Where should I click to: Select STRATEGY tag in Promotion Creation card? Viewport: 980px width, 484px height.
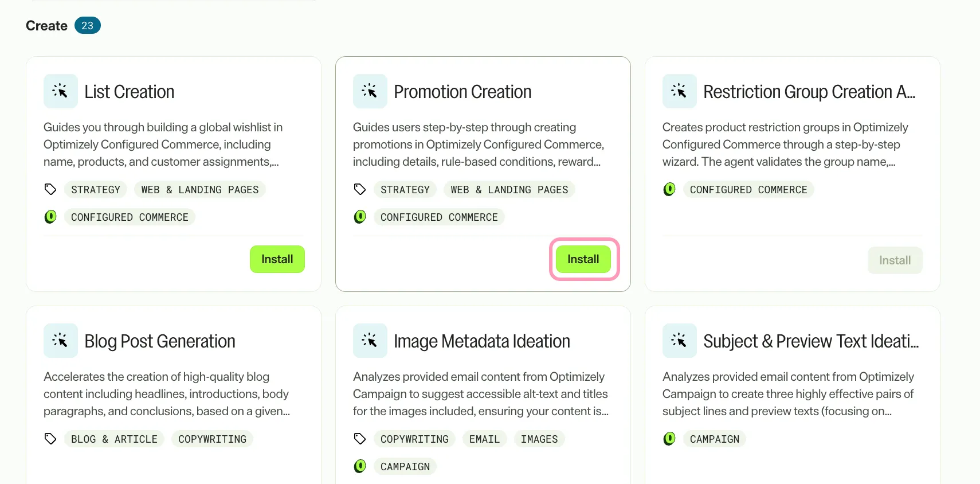click(x=405, y=189)
